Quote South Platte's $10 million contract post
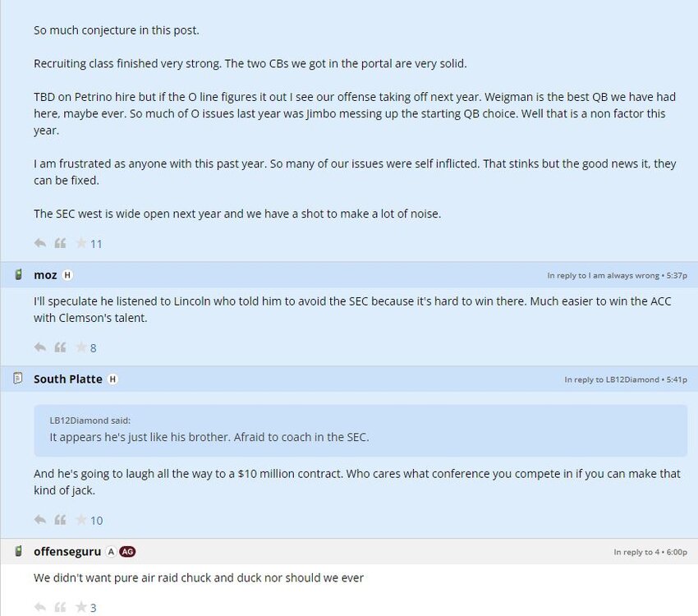Viewport: 698px width, 616px height. pyautogui.click(x=60, y=520)
